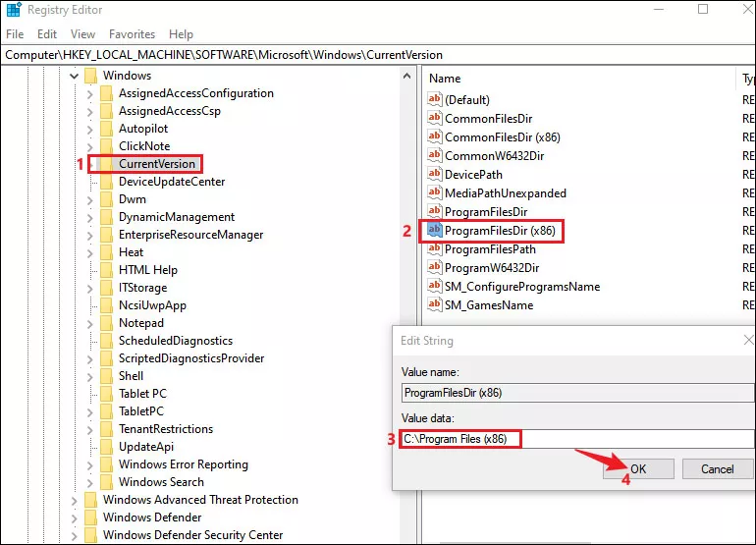Click the Autopilot folder icon

(107, 129)
